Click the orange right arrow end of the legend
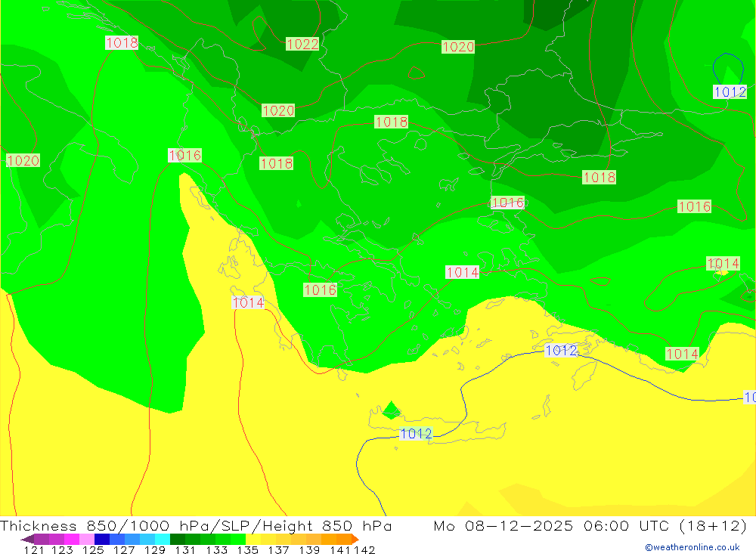This screenshot has height=554, width=756. (355, 539)
